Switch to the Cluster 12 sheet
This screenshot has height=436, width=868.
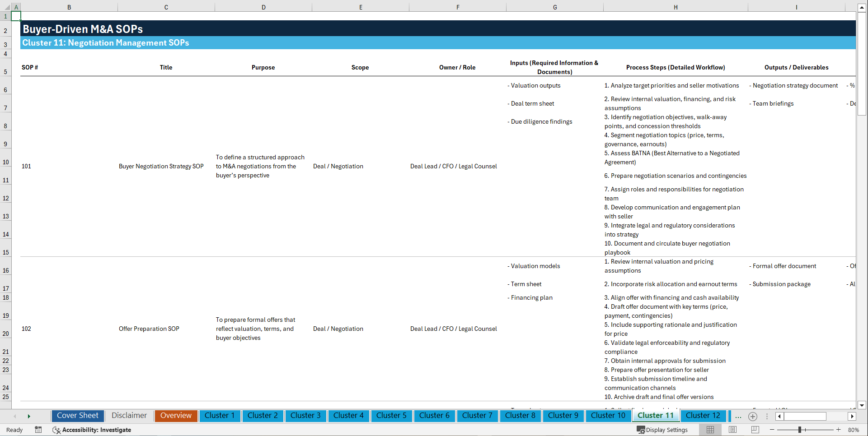(x=703, y=416)
